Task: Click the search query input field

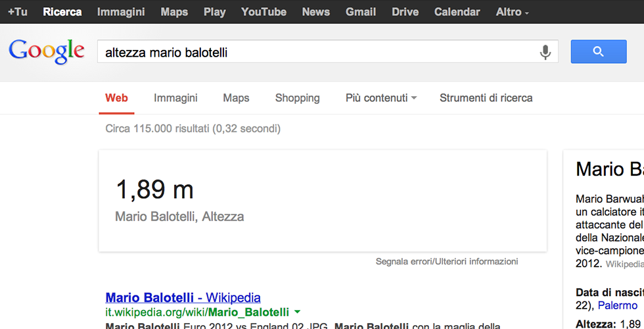Action: tap(315, 52)
